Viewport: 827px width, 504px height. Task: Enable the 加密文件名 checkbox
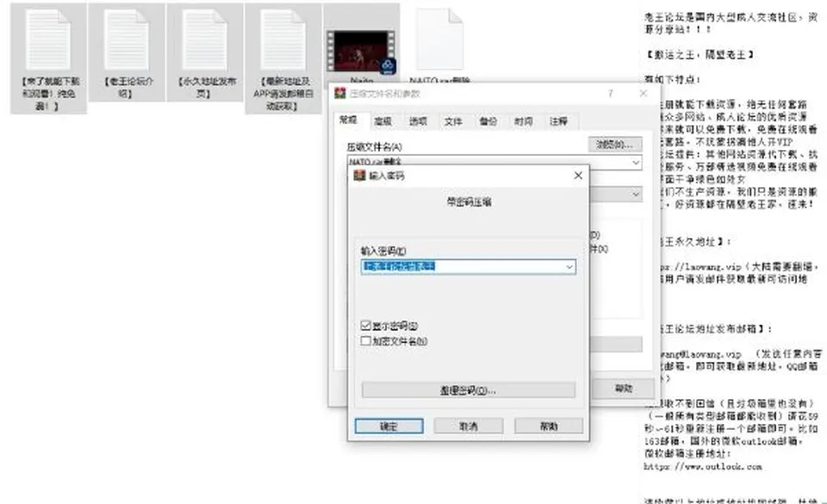pyautogui.click(x=365, y=341)
